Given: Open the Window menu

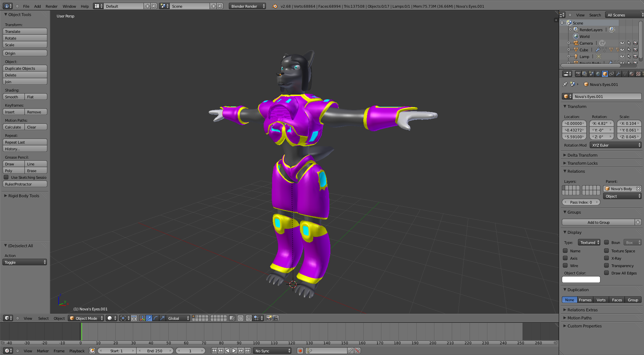Looking at the screenshot, I should pyautogui.click(x=69, y=6).
